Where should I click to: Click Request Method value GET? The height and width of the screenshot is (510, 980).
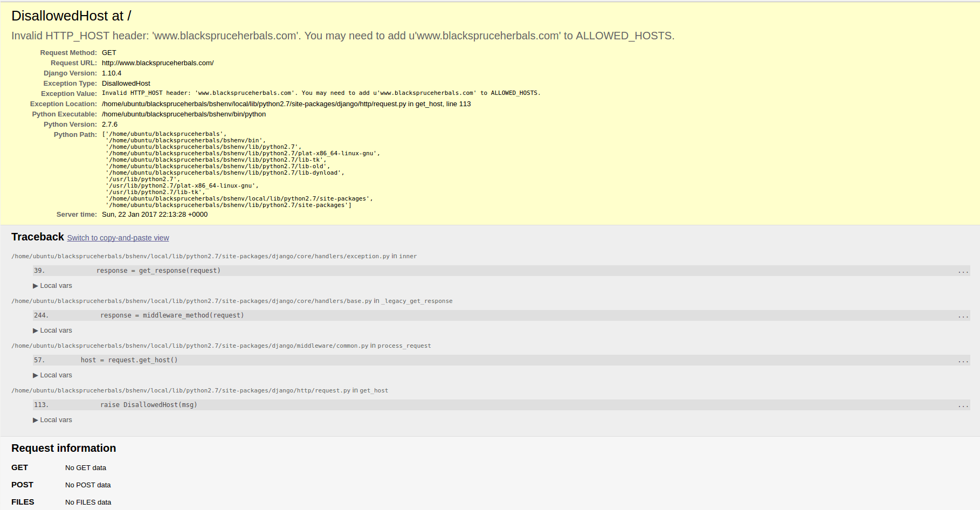click(x=109, y=53)
